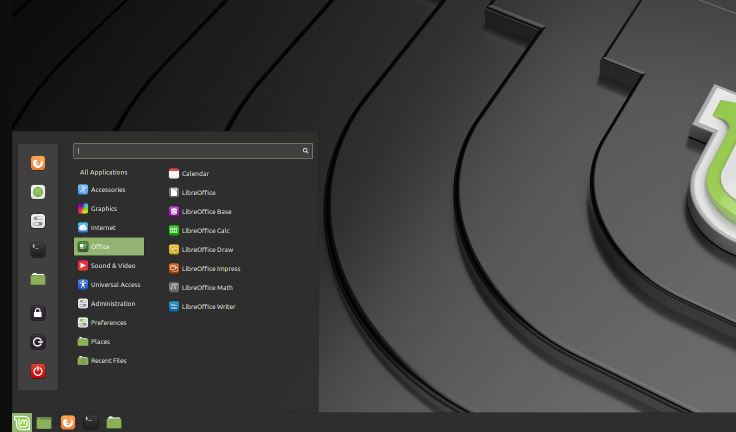Open the Recent Files category
The image size is (736, 432).
coord(109,361)
